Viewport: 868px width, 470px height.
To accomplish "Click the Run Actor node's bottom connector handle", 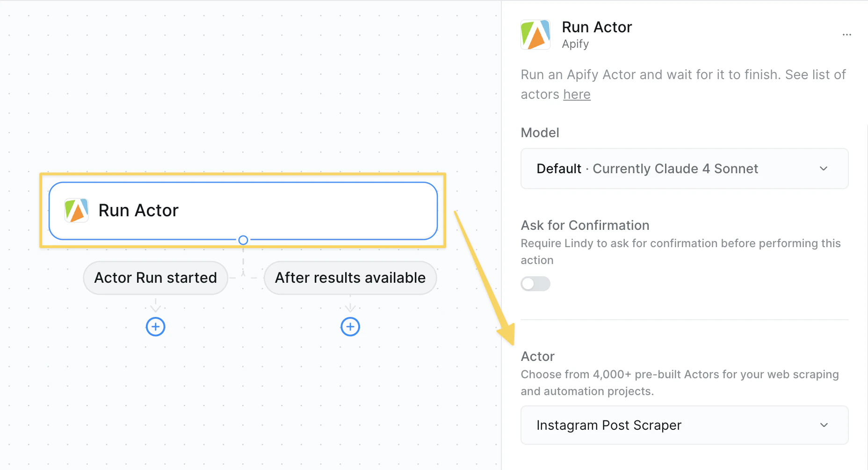I will pos(243,240).
